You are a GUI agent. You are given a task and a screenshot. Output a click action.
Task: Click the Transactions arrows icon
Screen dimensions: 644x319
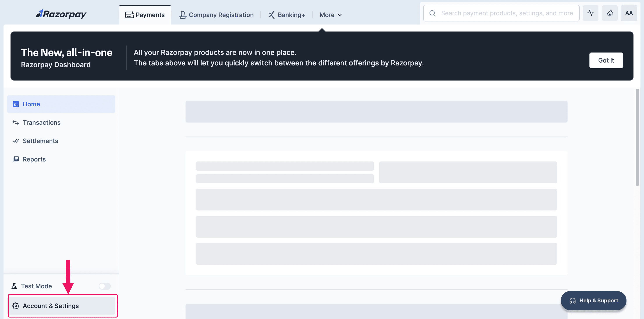click(x=16, y=122)
